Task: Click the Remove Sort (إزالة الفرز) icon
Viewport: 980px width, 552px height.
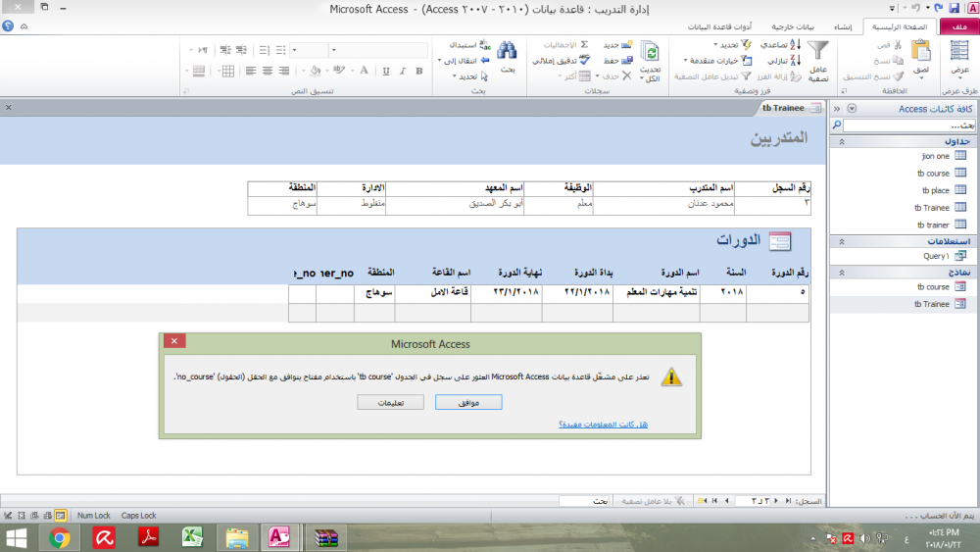Action: [x=795, y=76]
